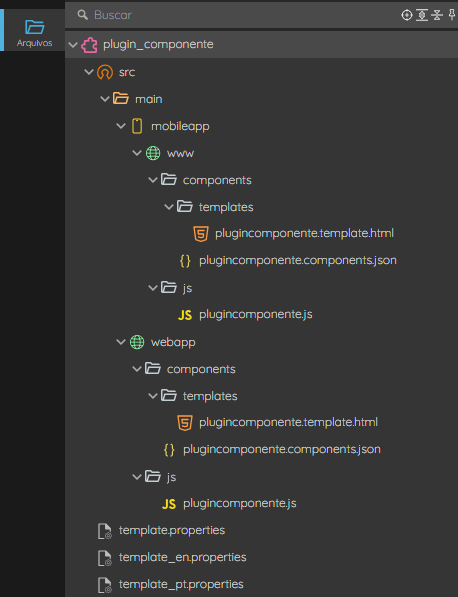Click the JS icon under mobileapp js folder
This screenshot has width=458, height=597.
pos(185,315)
